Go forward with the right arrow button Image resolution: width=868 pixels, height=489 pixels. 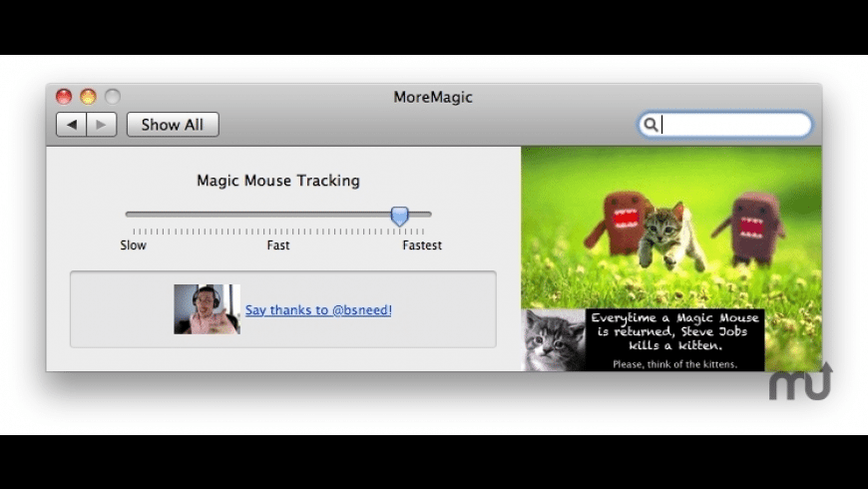(x=102, y=125)
